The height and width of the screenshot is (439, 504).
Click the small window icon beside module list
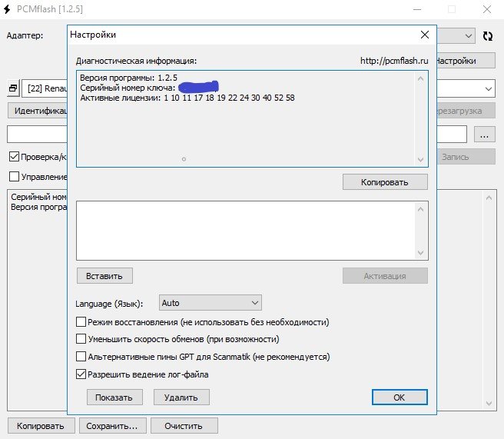12,88
